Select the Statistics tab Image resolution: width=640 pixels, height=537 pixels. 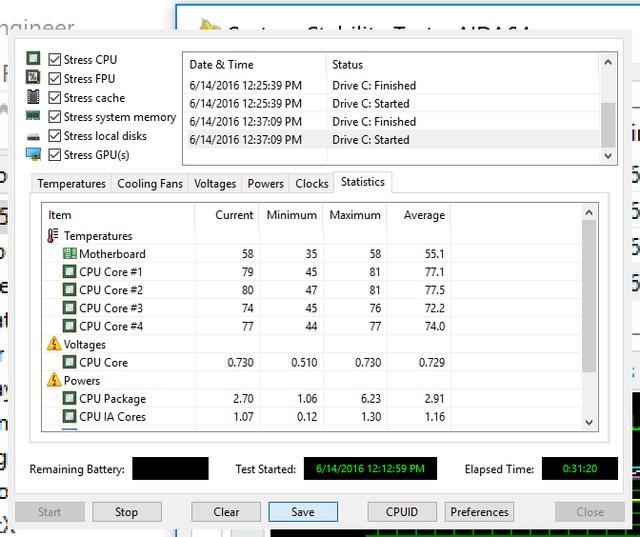point(363,182)
